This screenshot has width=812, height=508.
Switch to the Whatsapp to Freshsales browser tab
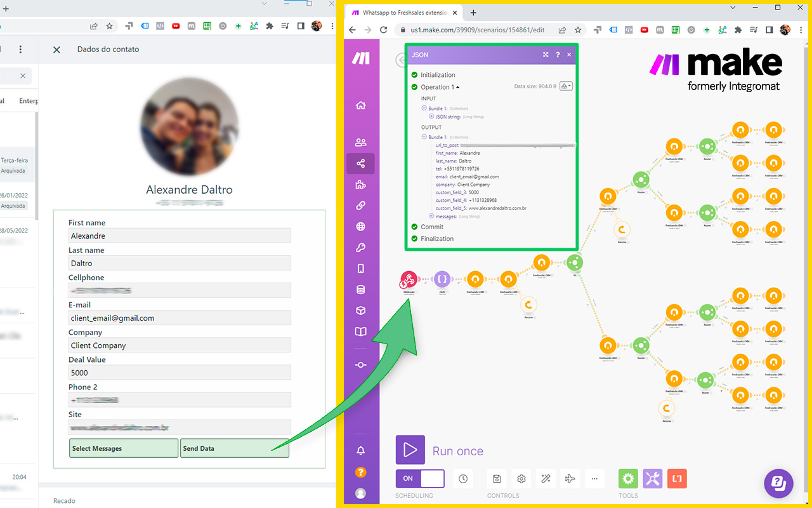(403, 12)
